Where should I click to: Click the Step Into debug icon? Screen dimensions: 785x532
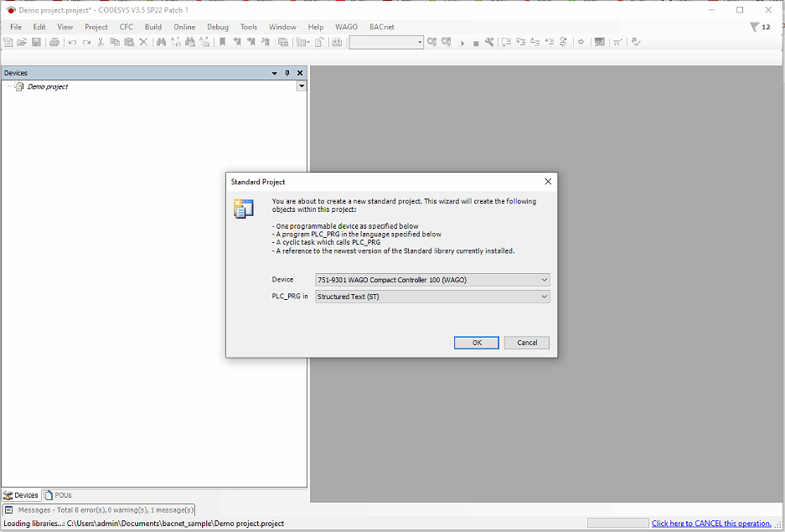pyautogui.click(x=521, y=42)
